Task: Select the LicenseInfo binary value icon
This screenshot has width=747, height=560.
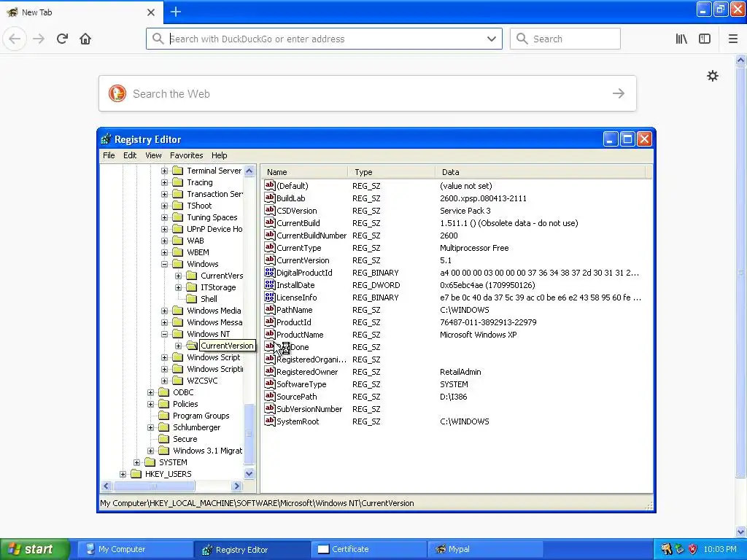Action: pyautogui.click(x=270, y=297)
